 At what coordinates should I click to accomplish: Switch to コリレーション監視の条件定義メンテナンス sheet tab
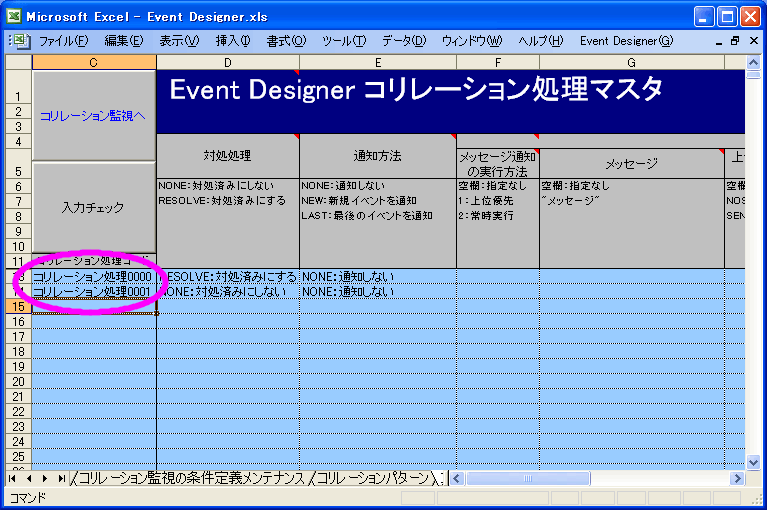(x=192, y=478)
